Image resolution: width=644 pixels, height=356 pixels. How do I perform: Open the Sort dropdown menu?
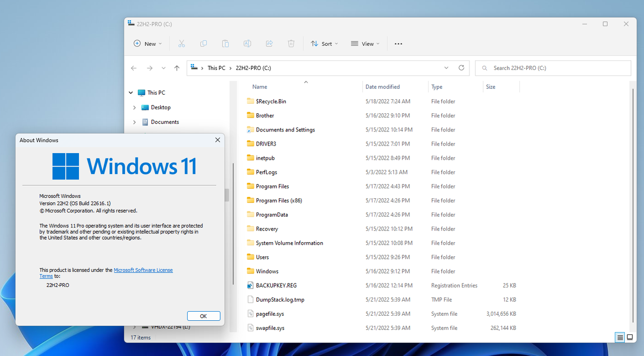(x=325, y=44)
